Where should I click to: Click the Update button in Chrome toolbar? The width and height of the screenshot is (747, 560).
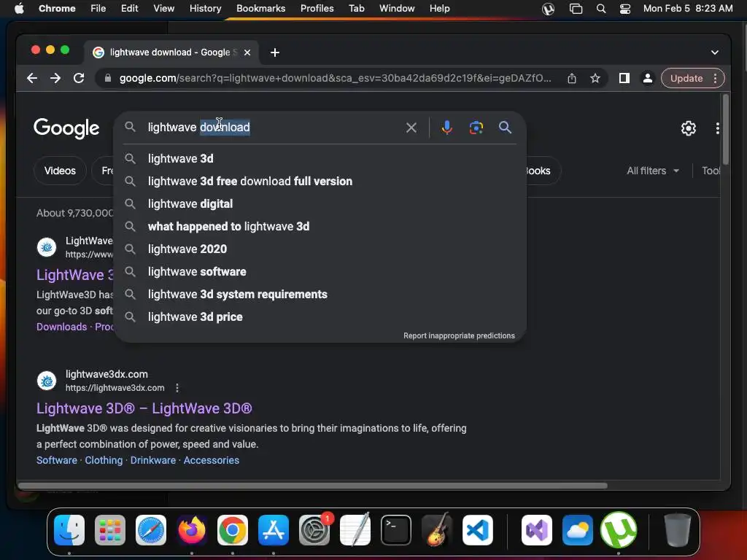click(686, 78)
